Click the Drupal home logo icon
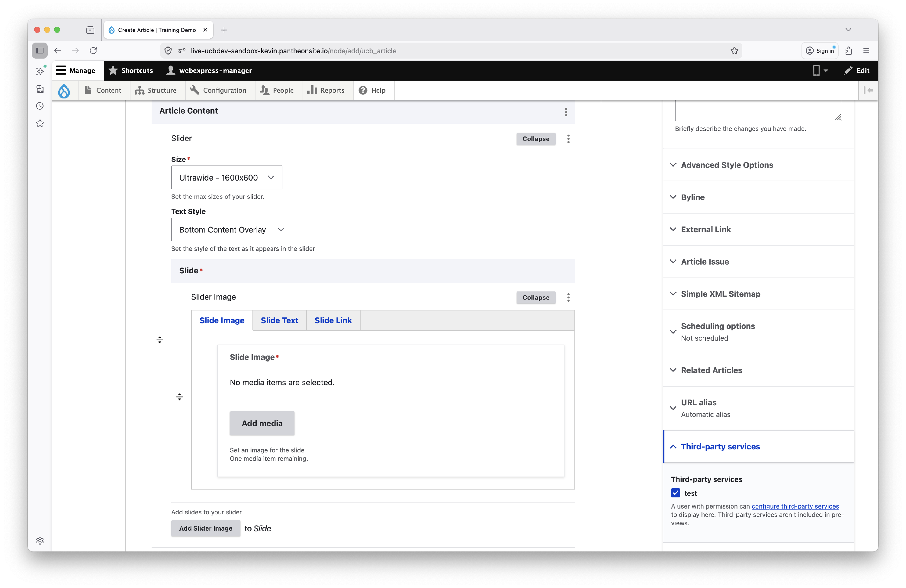The height and width of the screenshot is (588, 906). coord(64,91)
